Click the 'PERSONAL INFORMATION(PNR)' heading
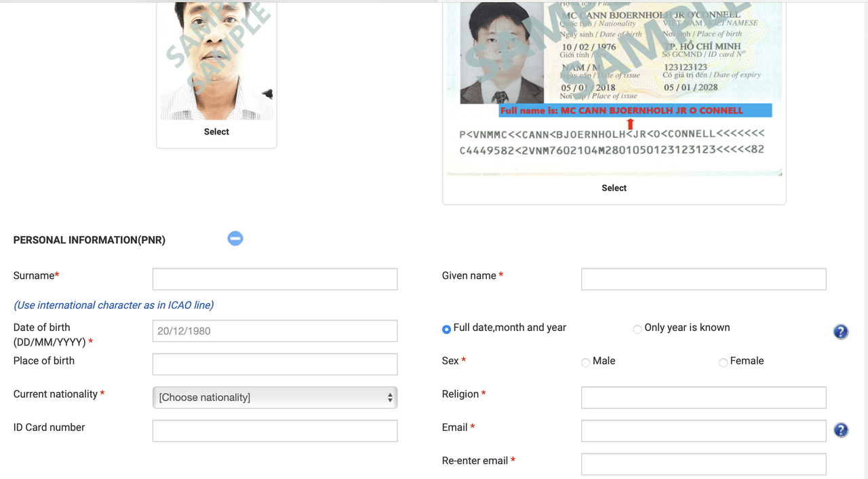Image resolution: width=868 pixels, height=479 pixels. coord(90,240)
